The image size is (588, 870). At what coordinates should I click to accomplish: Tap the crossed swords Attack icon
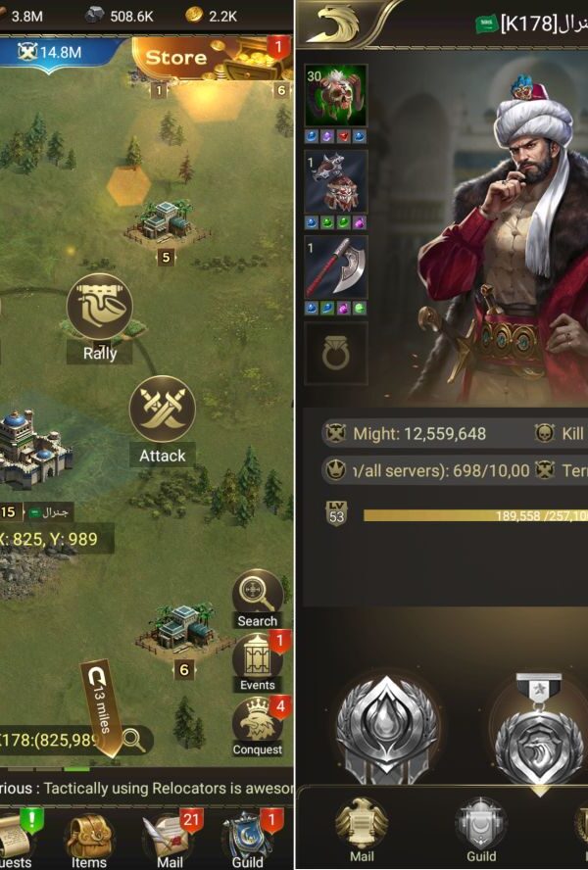(x=162, y=409)
